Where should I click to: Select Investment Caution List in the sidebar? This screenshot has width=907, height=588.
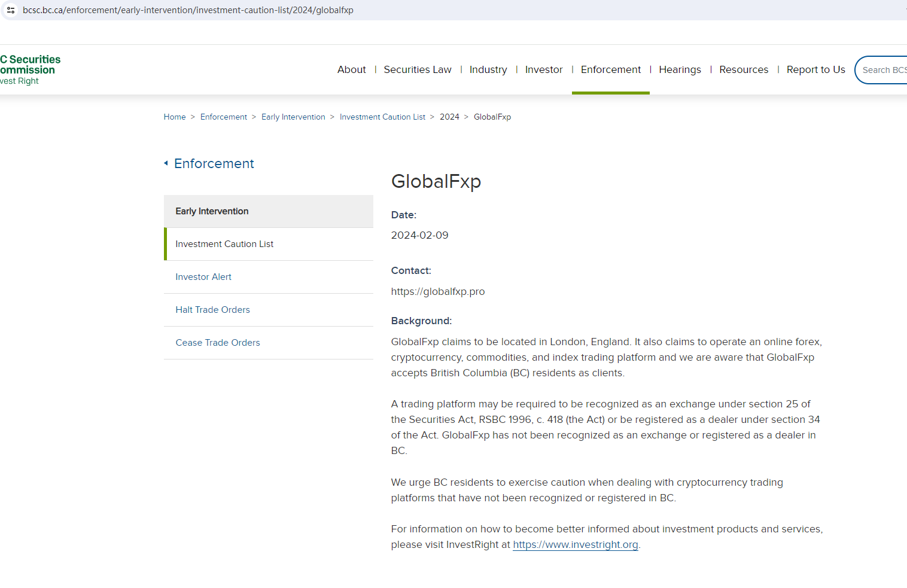pos(269,244)
